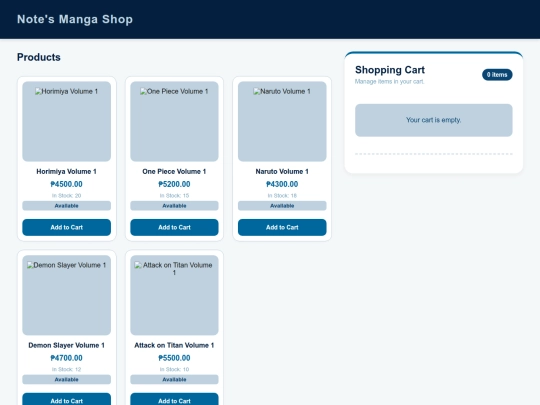The height and width of the screenshot is (405, 540).
Task: Select the Naruto Volume 1 cover image
Action: pos(282,121)
